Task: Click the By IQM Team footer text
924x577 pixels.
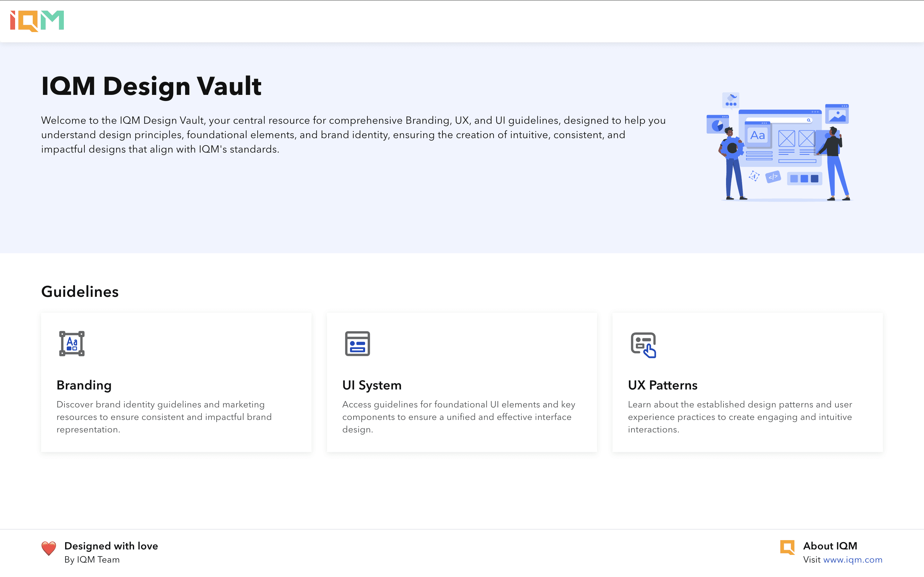Action: pos(92,559)
